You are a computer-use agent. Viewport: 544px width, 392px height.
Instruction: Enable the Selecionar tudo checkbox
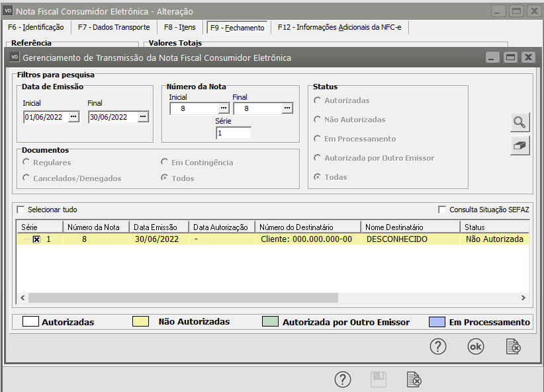pos(21,210)
